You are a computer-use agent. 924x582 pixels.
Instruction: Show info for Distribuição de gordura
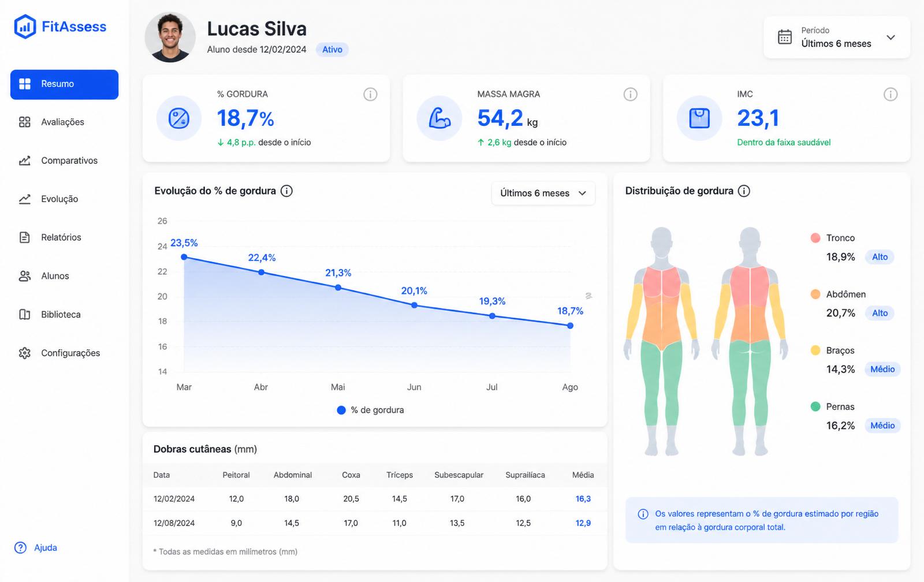click(x=744, y=191)
